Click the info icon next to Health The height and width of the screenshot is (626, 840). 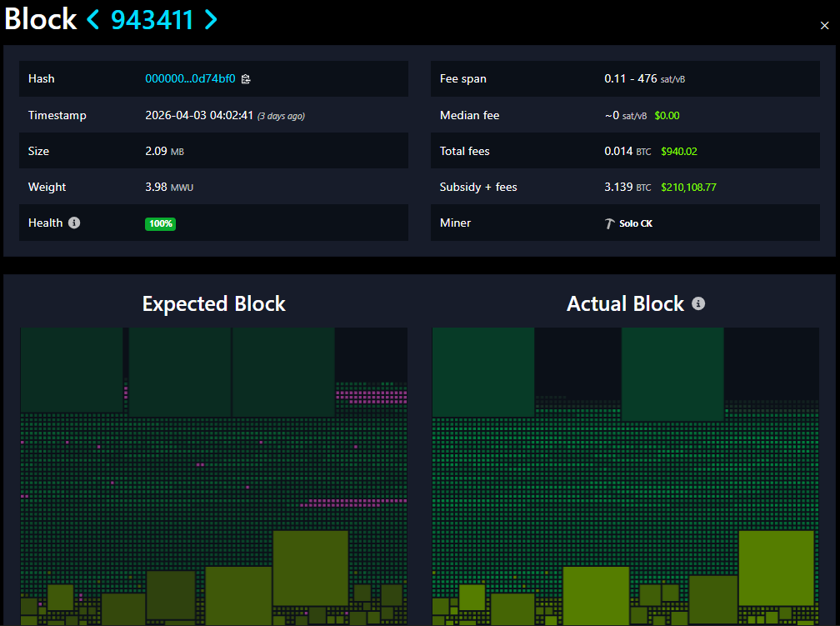pyautogui.click(x=74, y=223)
